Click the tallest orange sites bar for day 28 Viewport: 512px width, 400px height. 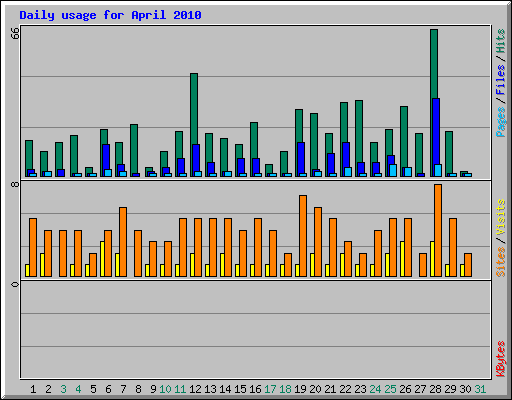tap(438, 230)
